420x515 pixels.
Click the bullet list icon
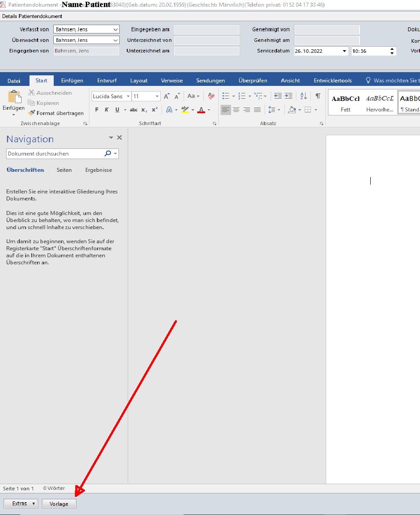click(226, 96)
